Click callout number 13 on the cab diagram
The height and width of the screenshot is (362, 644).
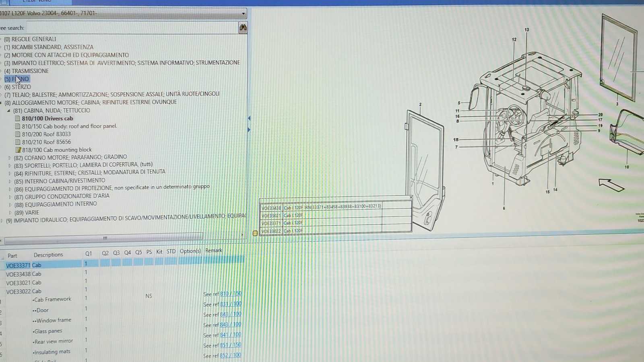click(526, 30)
